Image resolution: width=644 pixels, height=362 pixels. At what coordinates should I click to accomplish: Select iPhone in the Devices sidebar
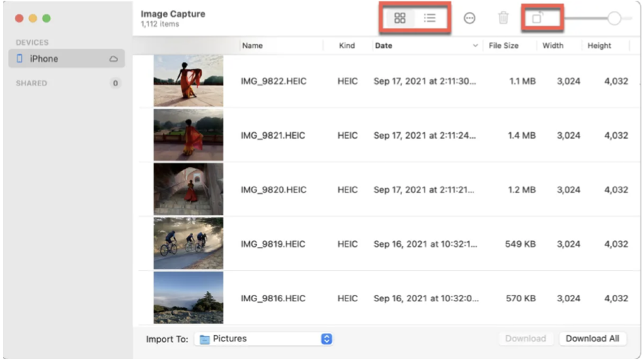[67, 59]
